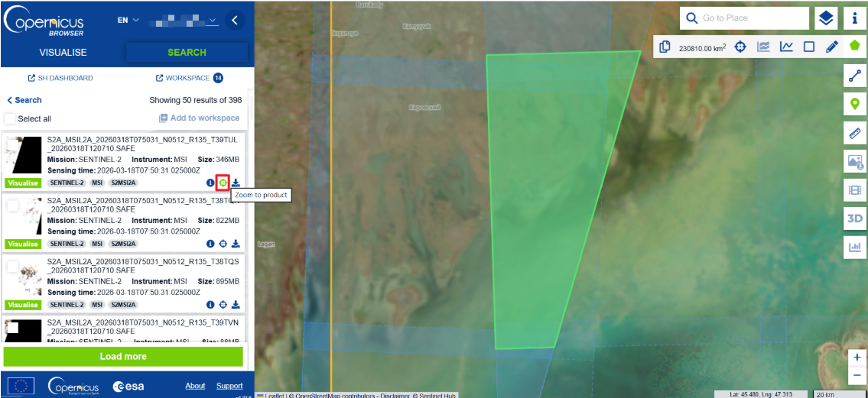The image size is (868, 398).
Task: Zoom out the map with minus
Action: pyautogui.click(x=857, y=375)
